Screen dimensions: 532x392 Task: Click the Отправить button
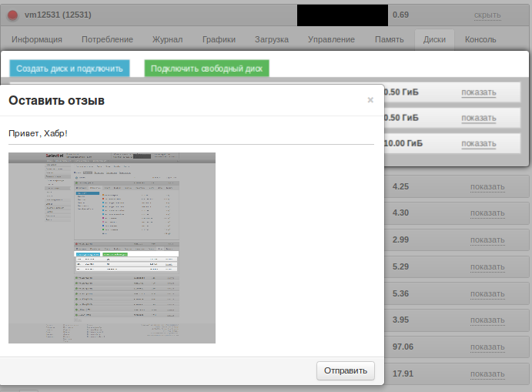click(346, 370)
